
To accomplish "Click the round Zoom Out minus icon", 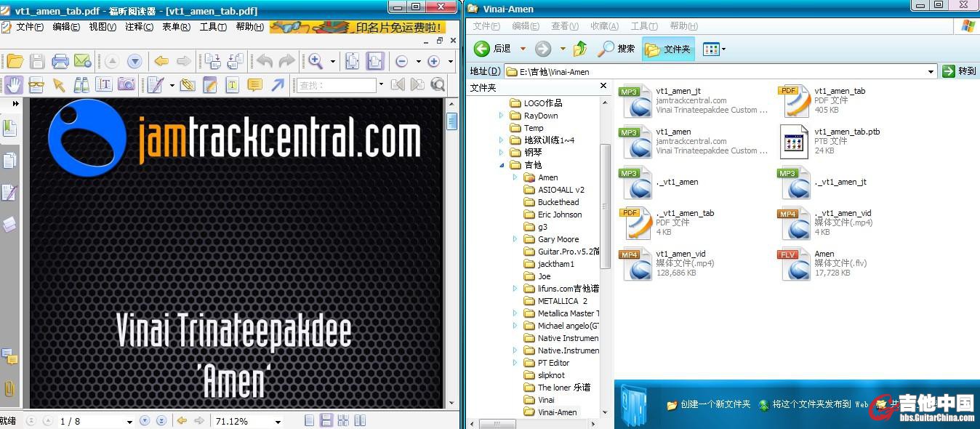I will 401,61.
